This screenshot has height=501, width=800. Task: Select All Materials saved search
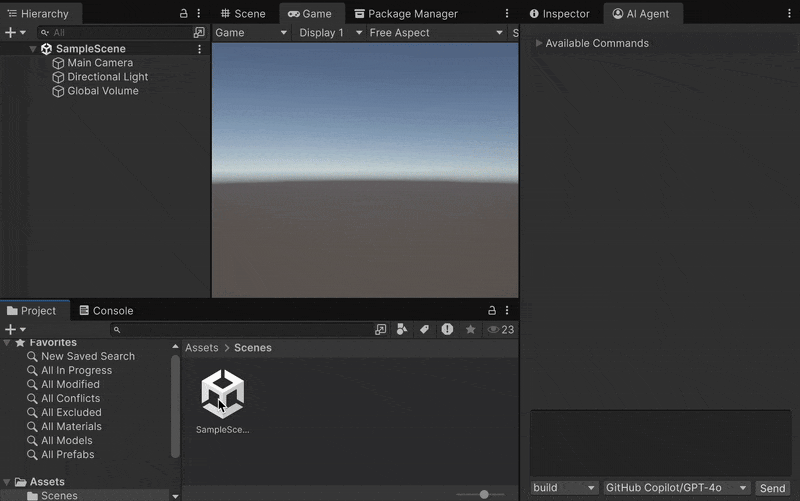pos(71,427)
